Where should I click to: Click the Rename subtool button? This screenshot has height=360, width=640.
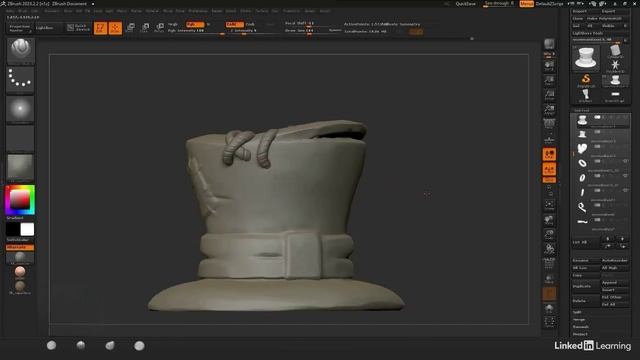(586, 260)
